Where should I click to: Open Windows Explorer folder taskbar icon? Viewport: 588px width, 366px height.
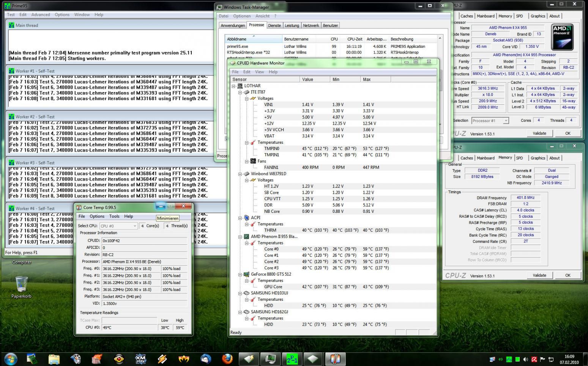[54, 358]
